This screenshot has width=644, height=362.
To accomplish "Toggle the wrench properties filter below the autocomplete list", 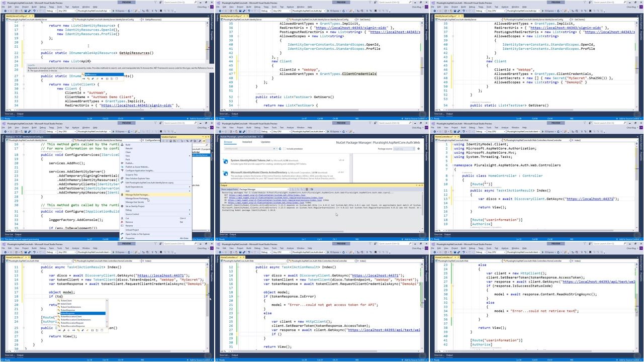I will click(64, 330).
